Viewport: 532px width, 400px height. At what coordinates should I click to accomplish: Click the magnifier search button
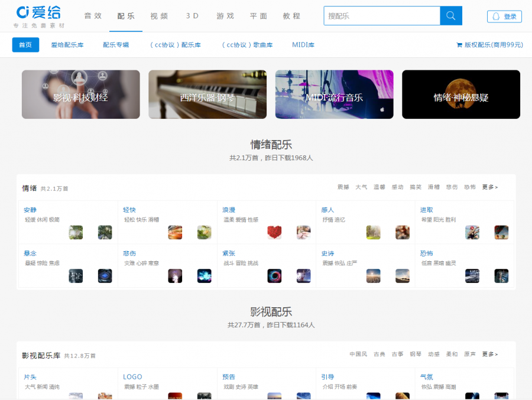[451, 15]
